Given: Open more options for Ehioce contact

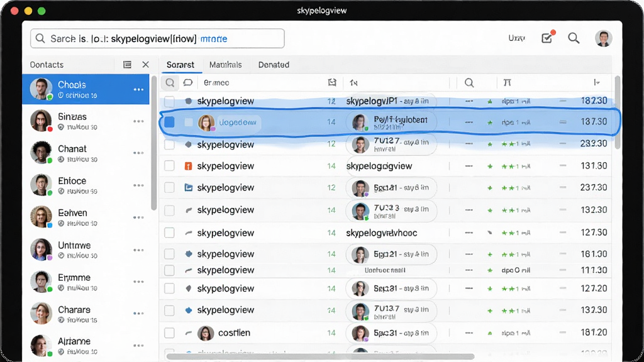Looking at the screenshot, I should pos(138,185).
